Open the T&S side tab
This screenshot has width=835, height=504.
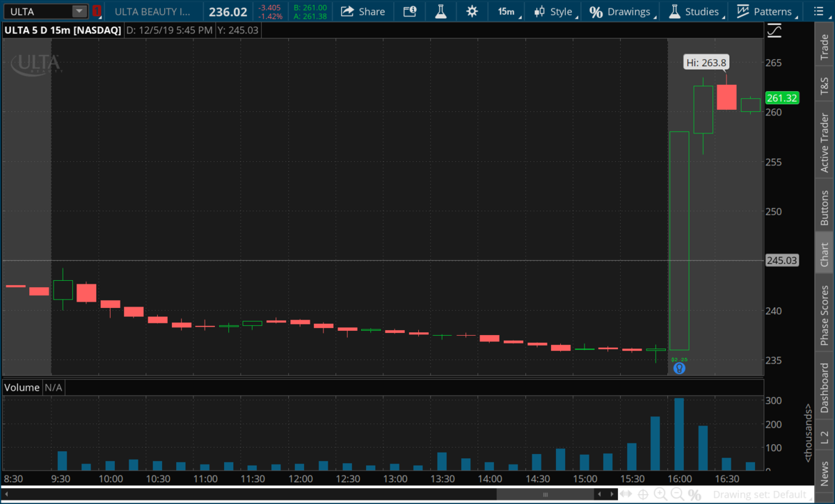pyautogui.click(x=825, y=86)
